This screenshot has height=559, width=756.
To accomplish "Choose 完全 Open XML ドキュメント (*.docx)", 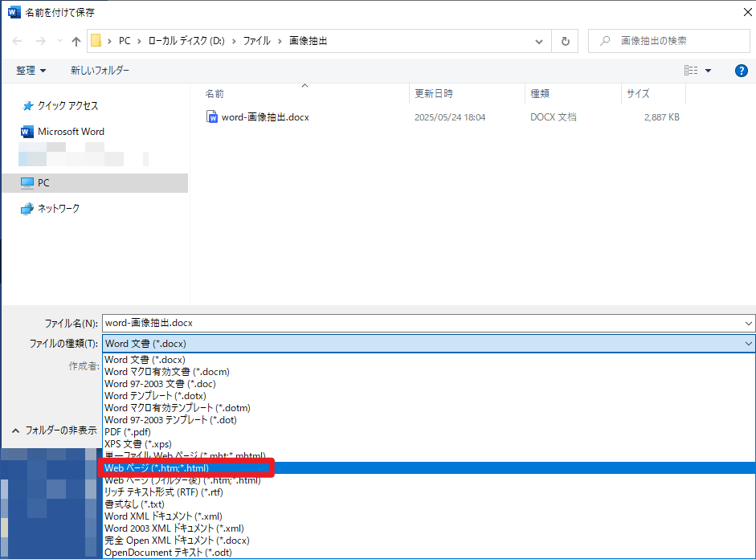I will click(429, 541).
